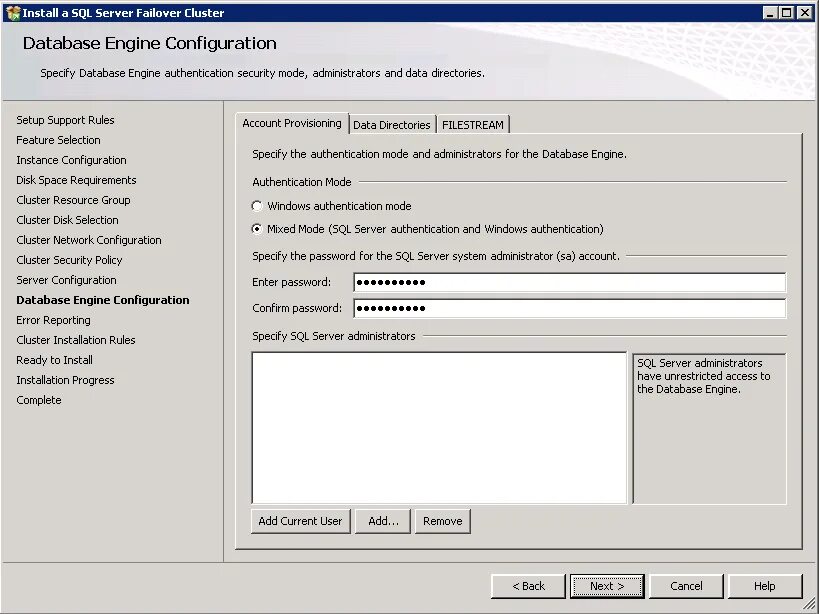Switch to the Data Directories tab
The width and height of the screenshot is (819, 614).
coord(391,124)
